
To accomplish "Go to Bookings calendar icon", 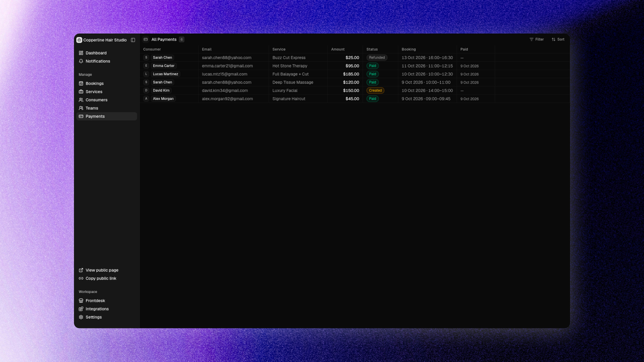I will click(x=81, y=84).
